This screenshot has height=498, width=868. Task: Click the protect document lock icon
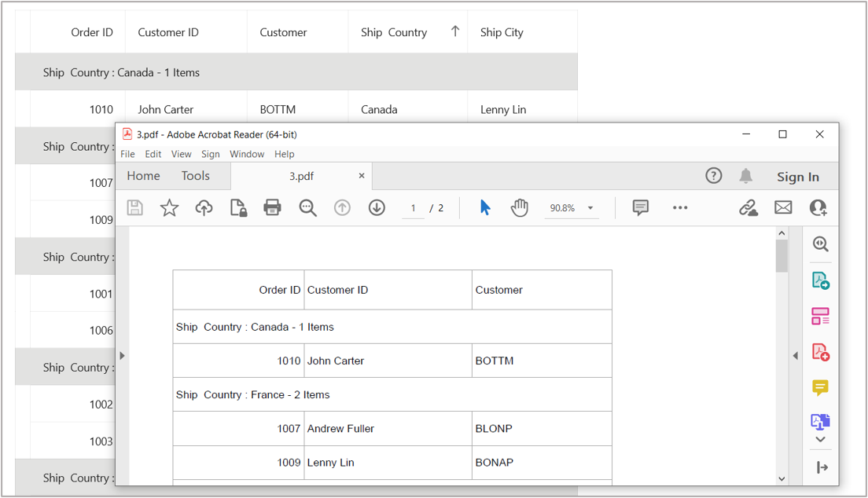(x=238, y=208)
